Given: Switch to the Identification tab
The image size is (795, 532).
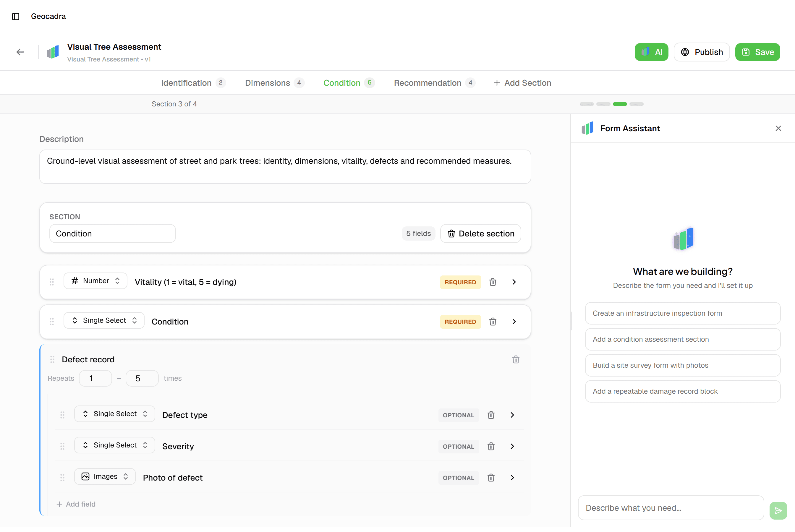Looking at the screenshot, I should point(193,83).
